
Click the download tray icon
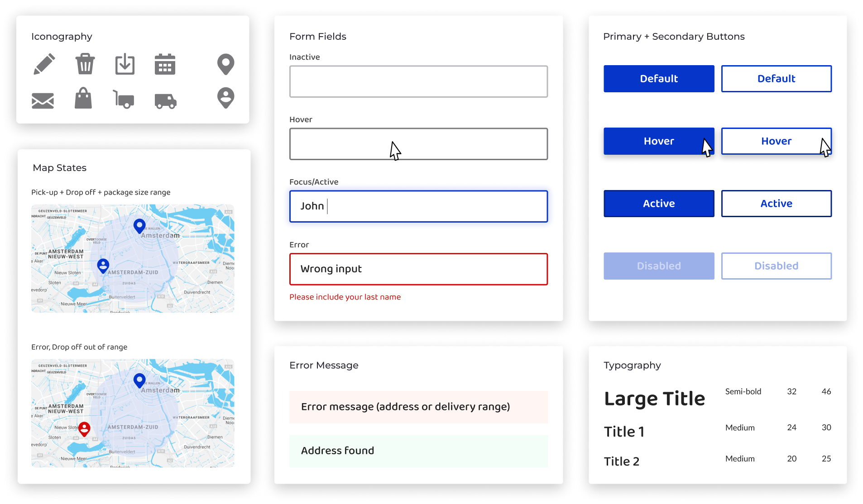(x=125, y=64)
